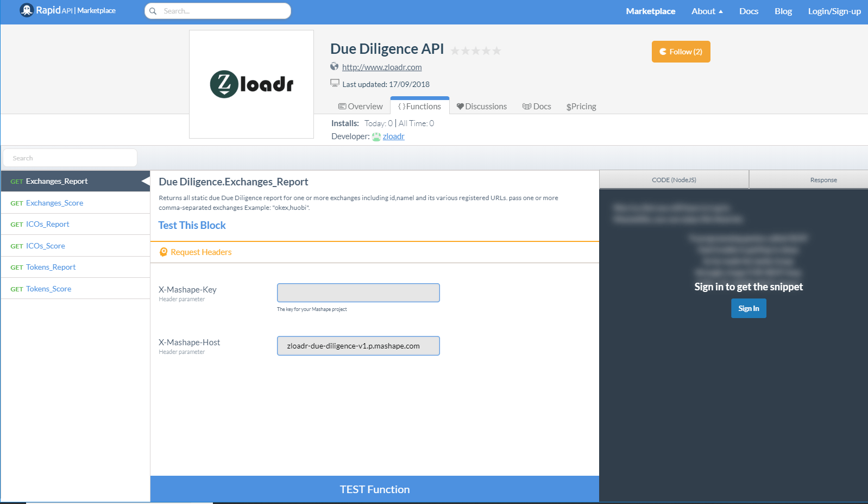Viewport: 868px width, 504px height.
Task: Click the X-Mashape-Key input field
Action: (x=358, y=293)
